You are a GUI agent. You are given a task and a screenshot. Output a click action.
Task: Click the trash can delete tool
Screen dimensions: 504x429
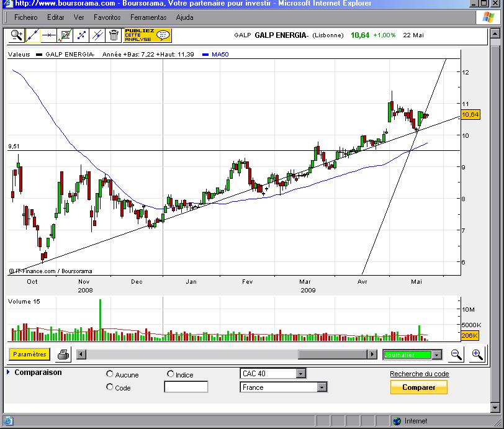114,35
